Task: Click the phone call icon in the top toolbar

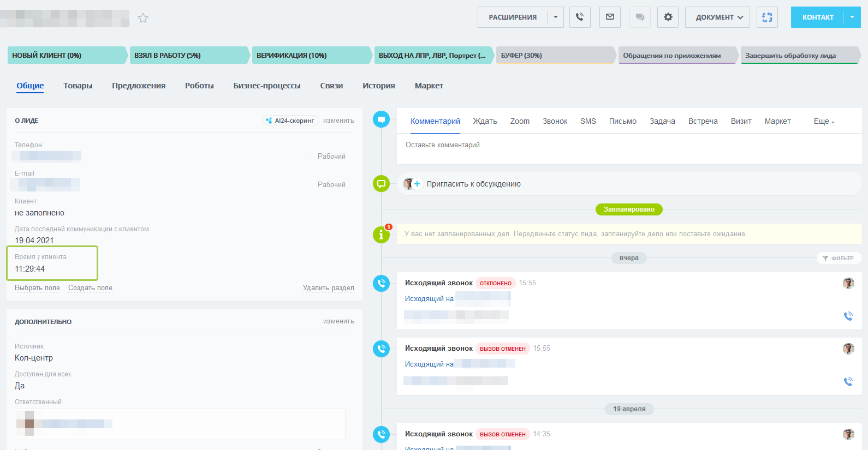Action: click(580, 17)
